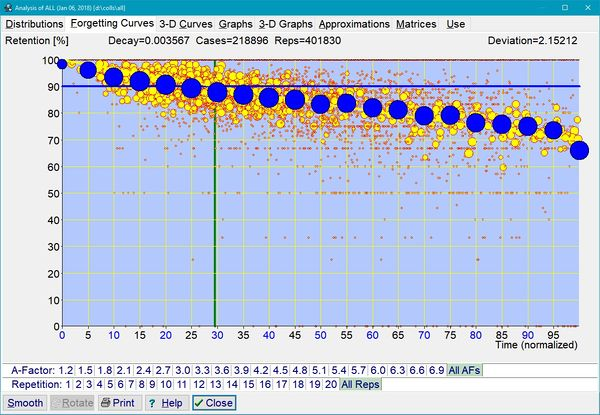Choose A-Factor 6.0
Viewport: 600px width, 415px height.
tap(378, 370)
